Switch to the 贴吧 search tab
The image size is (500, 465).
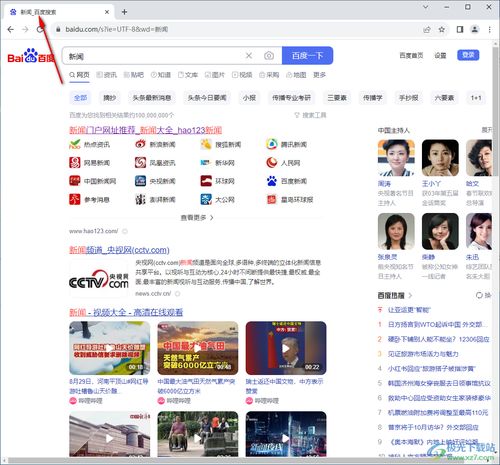(x=134, y=75)
